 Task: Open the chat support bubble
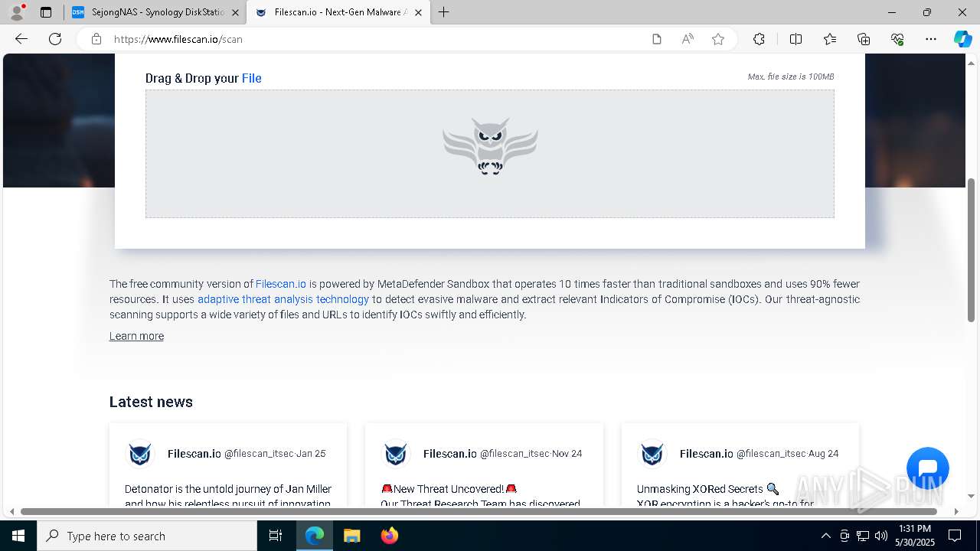(928, 468)
